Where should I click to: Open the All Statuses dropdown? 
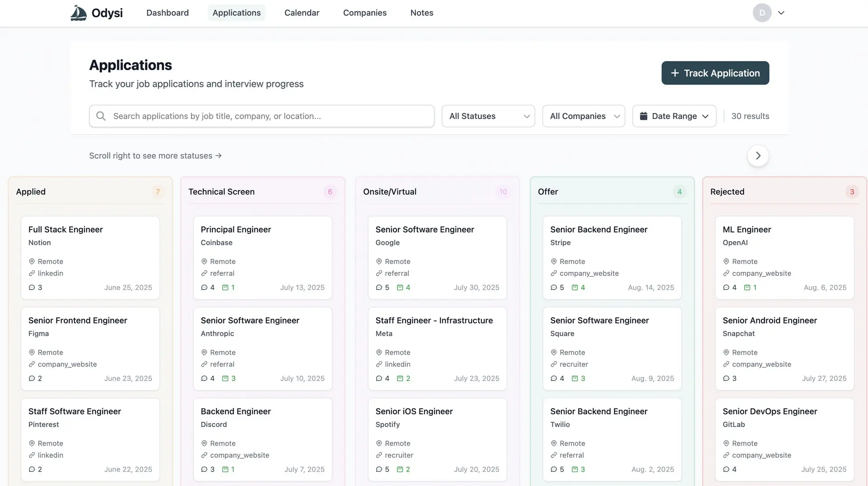coord(488,116)
